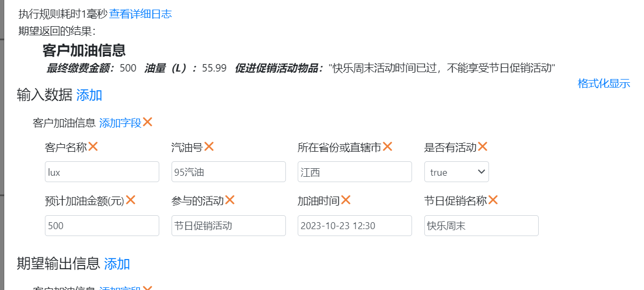Viewport: 644px width, 290px height.
Task: Click 添加 next to 输入数据
Action: 89,96
